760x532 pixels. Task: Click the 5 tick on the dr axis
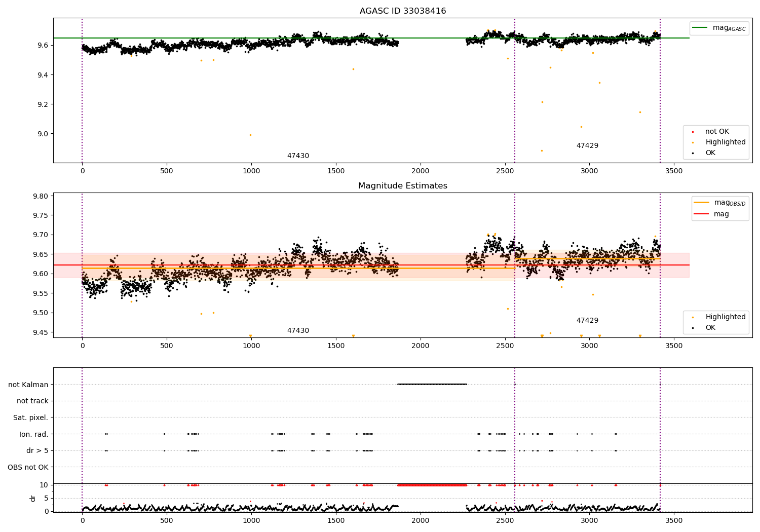(x=47, y=498)
